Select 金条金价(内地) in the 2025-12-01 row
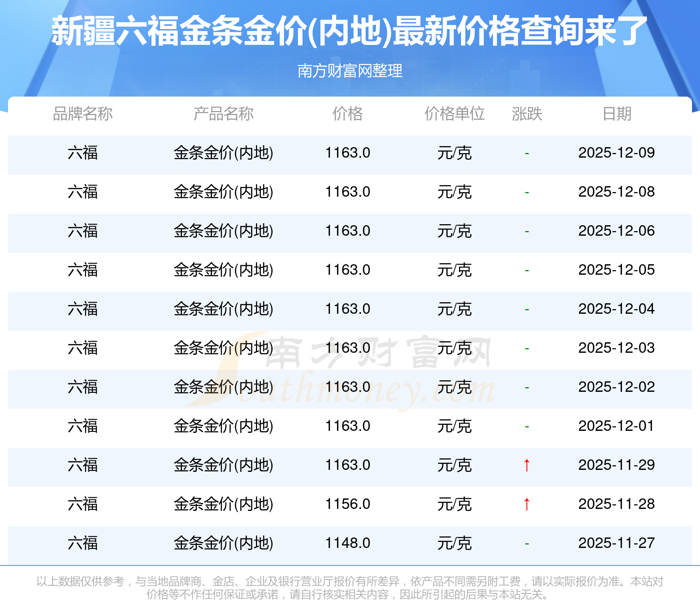The width and height of the screenshot is (700, 602). (x=223, y=426)
